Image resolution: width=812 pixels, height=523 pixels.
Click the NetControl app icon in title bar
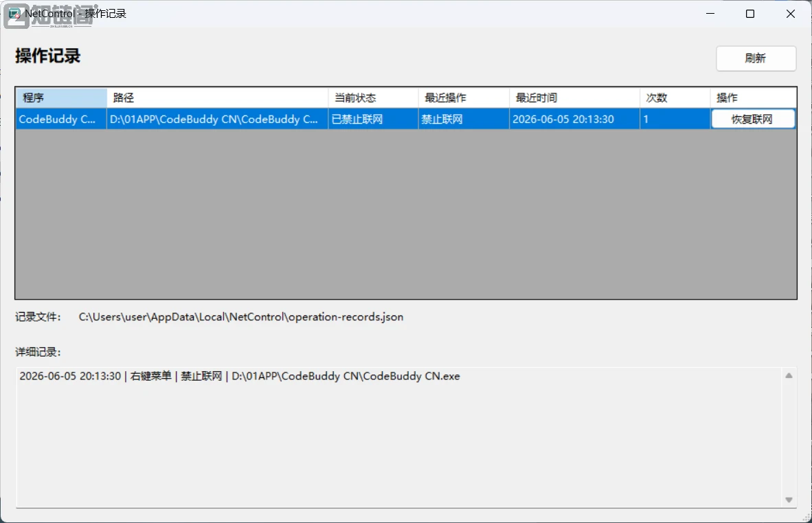tap(14, 14)
